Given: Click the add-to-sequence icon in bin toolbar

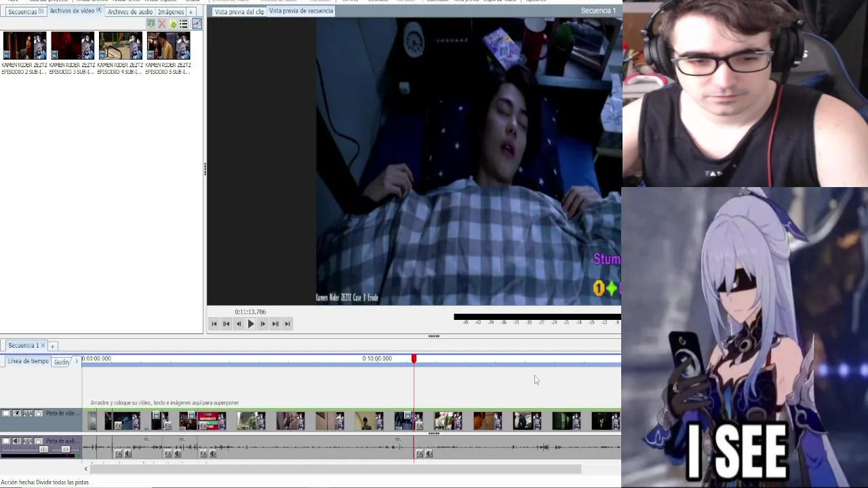Looking at the screenshot, I should (x=151, y=24).
